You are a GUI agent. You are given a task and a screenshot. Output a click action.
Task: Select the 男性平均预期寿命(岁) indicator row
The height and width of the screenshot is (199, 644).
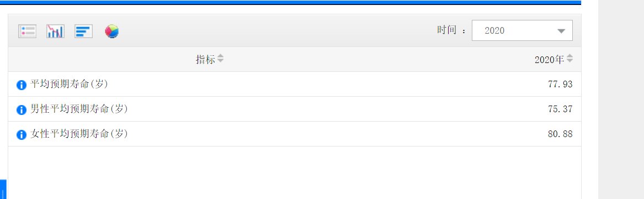(295, 109)
